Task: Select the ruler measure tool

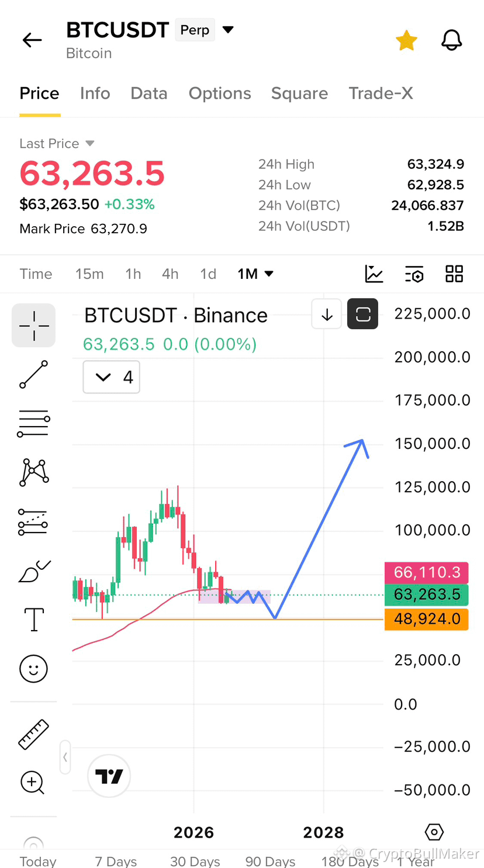Action: [33, 735]
